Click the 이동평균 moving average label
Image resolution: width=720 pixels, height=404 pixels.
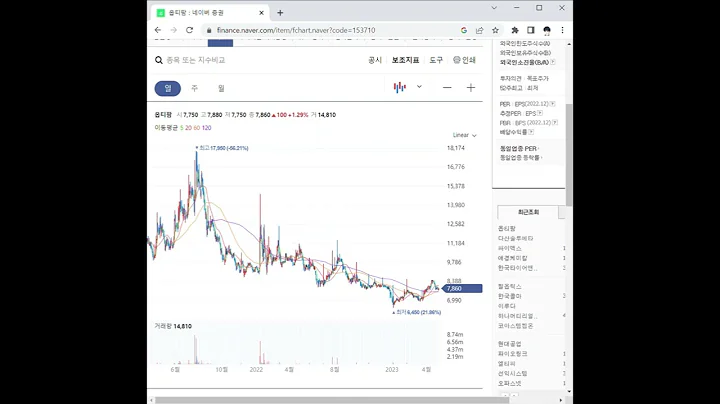pos(166,128)
